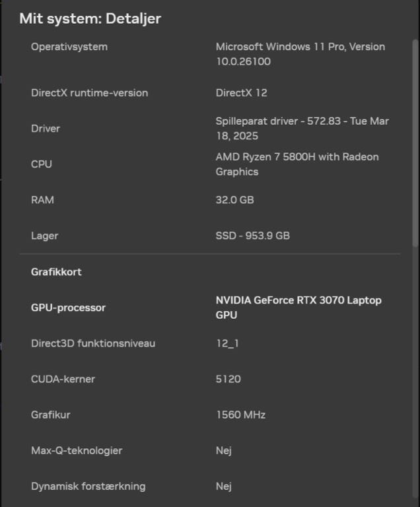Image resolution: width=420 pixels, height=507 pixels.
Task: Select the Dynamisk forstærkning label
Action: coord(88,487)
